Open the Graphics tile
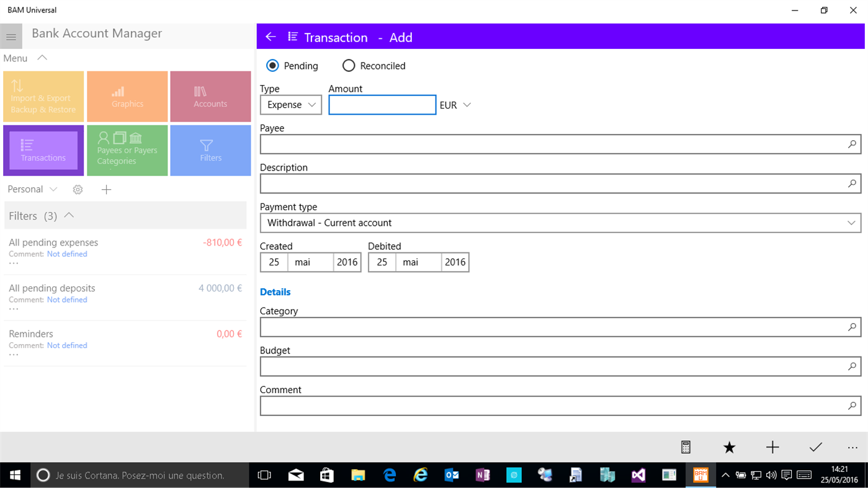Viewport: 868px width, 488px height. click(127, 96)
